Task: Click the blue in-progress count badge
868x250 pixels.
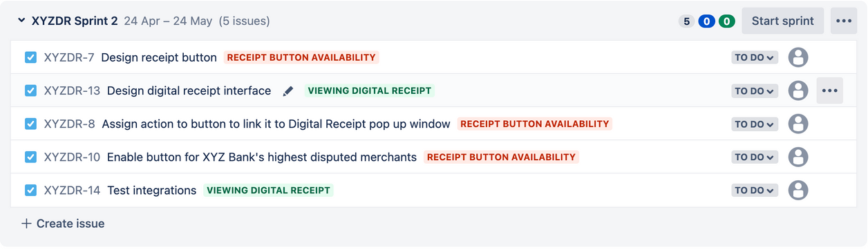Action: [x=706, y=21]
